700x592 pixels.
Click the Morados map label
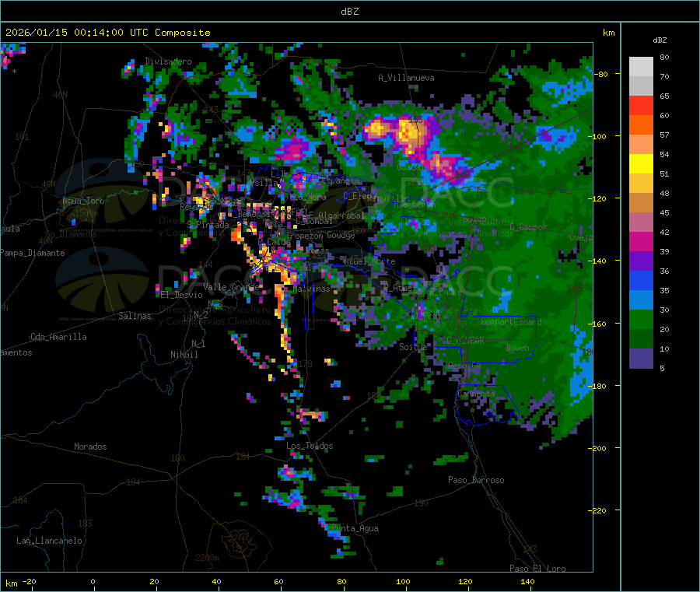90,447
